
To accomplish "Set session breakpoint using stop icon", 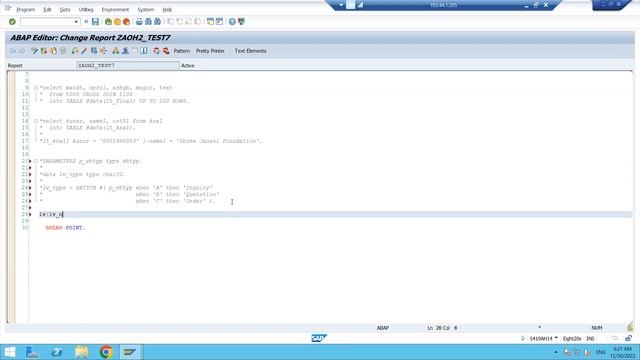I will [x=157, y=51].
